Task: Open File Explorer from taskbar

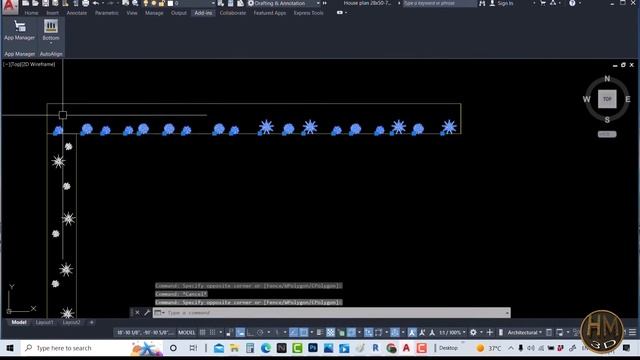Action: coord(234,348)
